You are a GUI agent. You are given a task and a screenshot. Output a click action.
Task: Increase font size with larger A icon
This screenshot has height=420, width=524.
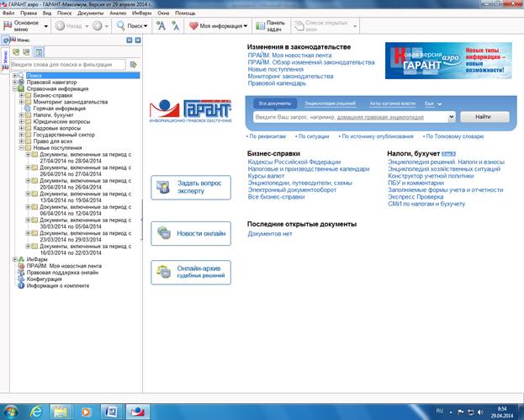pyautogui.click(x=161, y=26)
